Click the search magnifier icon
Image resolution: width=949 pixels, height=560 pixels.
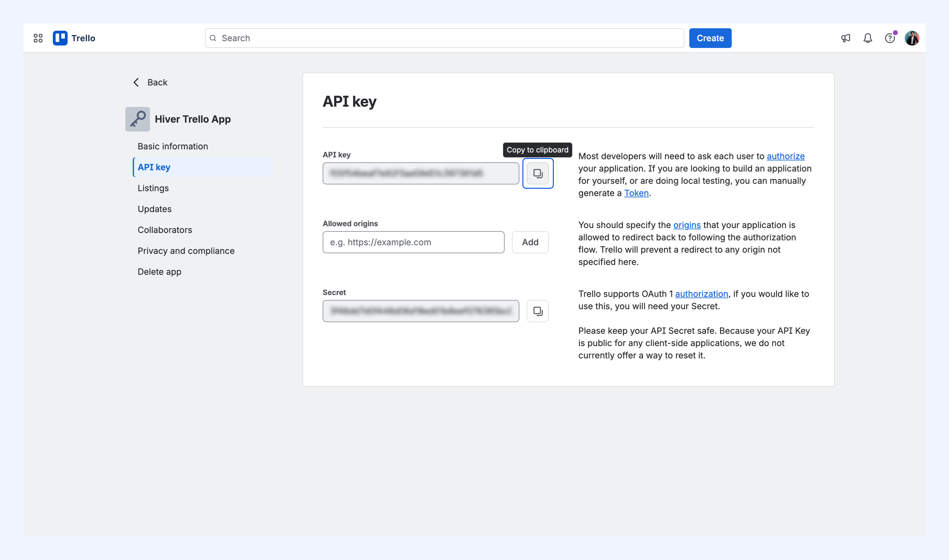(213, 38)
